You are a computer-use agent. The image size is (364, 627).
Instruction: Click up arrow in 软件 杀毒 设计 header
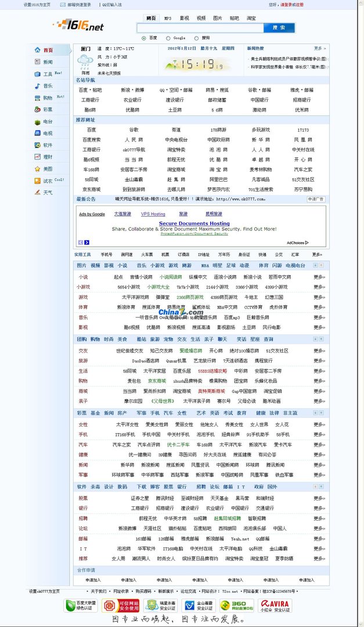(321, 487)
